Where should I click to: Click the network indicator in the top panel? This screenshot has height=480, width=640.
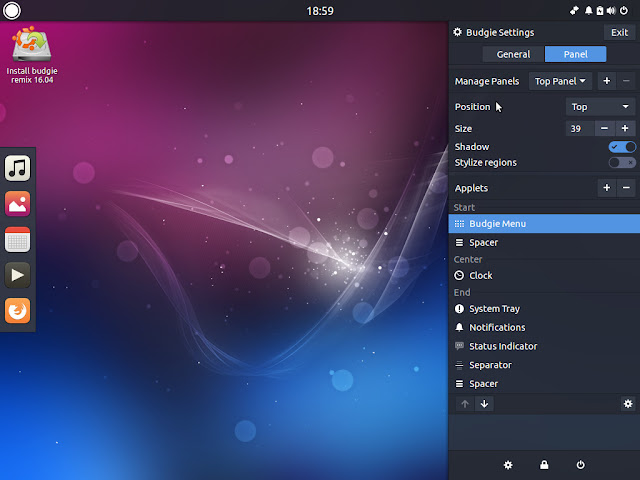click(574, 11)
